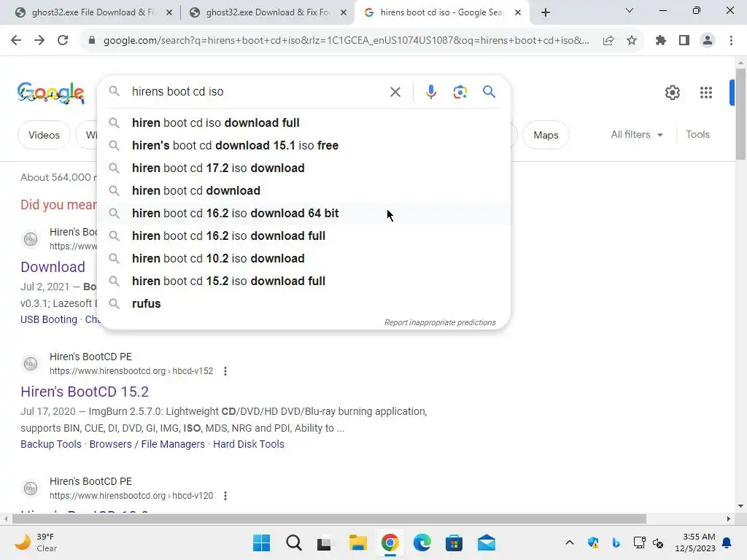
Task: Go to Google home via logo
Action: pos(51,93)
